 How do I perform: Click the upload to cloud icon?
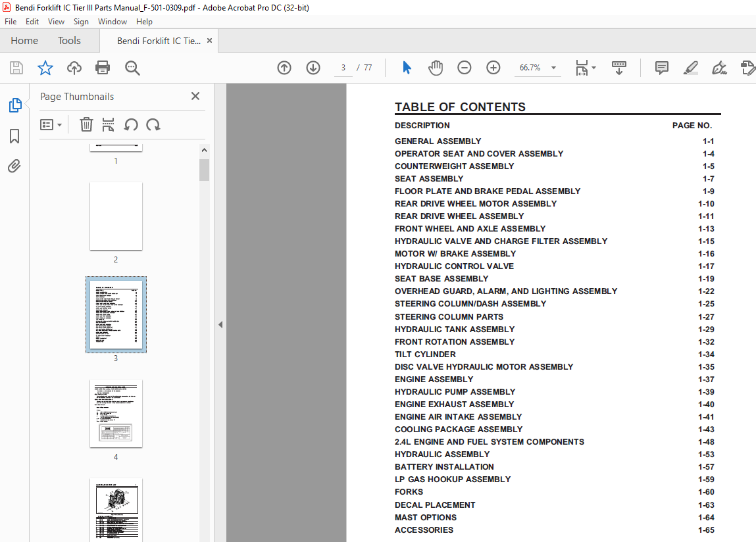tap(74, 68)
